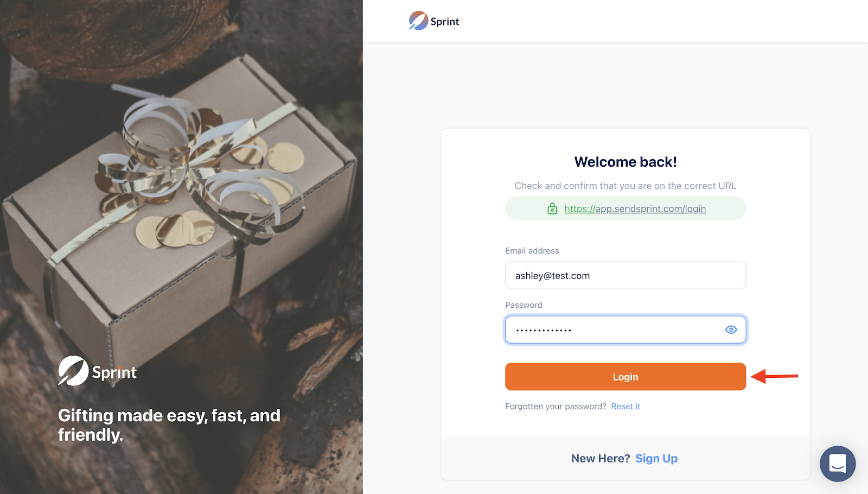Open the Reset it password link

click(x=626, y=407)
